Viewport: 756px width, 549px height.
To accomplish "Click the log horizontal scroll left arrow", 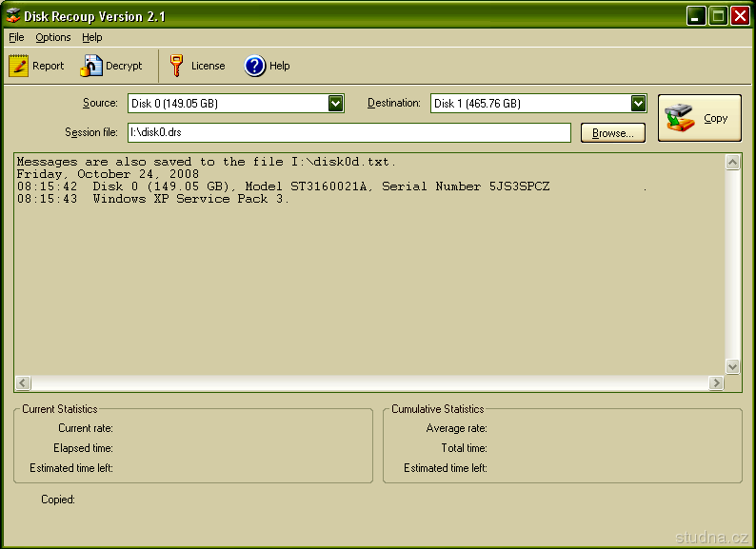I will [x=23, y=382].
